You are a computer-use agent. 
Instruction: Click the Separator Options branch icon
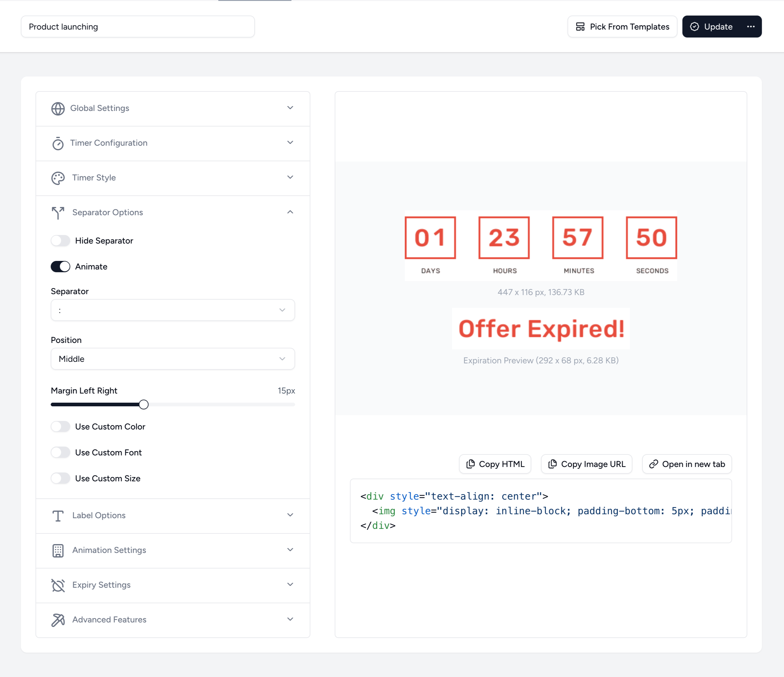coord(58,213)
